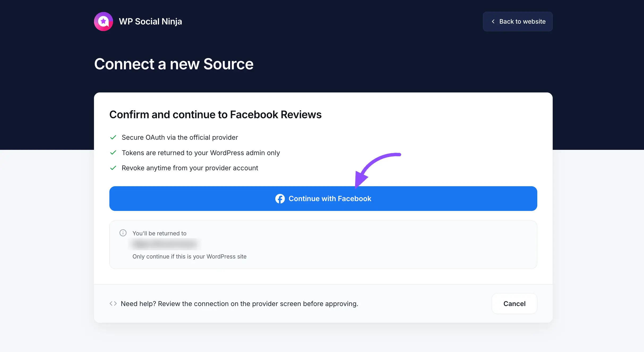
Task: Cancel the Facebook connection
Action: (514, 304)
